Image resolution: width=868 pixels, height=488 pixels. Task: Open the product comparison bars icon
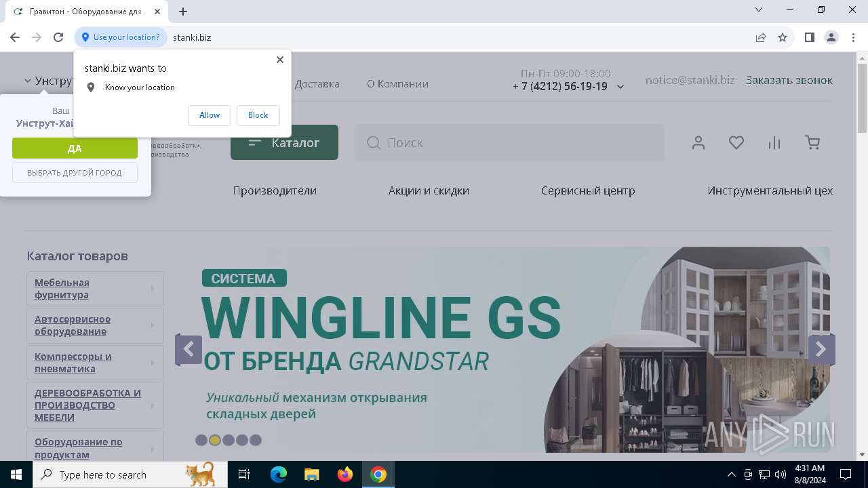[x=774, y=142]
